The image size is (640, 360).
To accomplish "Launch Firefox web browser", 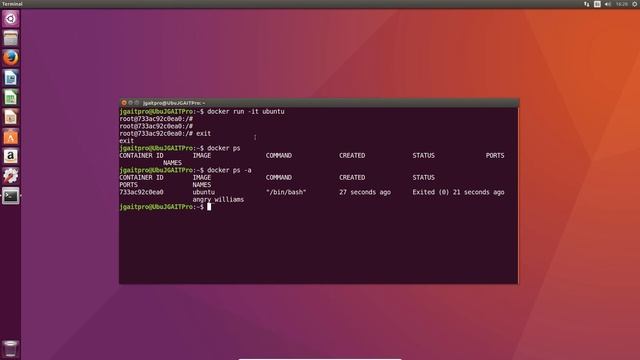I will coord(11,58).
